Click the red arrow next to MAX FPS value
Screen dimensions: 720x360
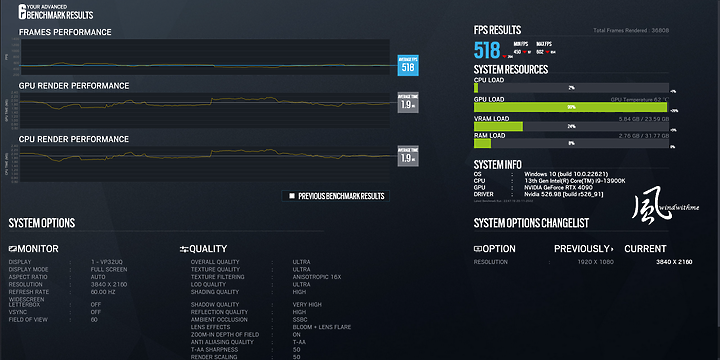tap(547, 52)
